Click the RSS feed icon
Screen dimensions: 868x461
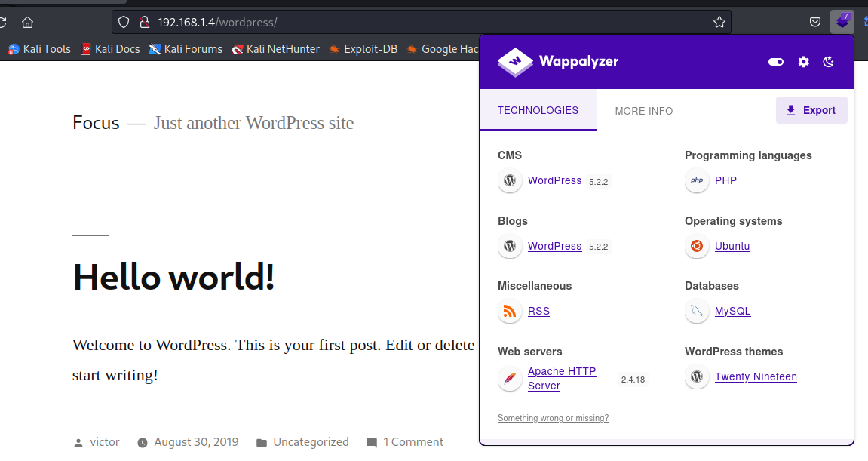[x=510, y=312]
